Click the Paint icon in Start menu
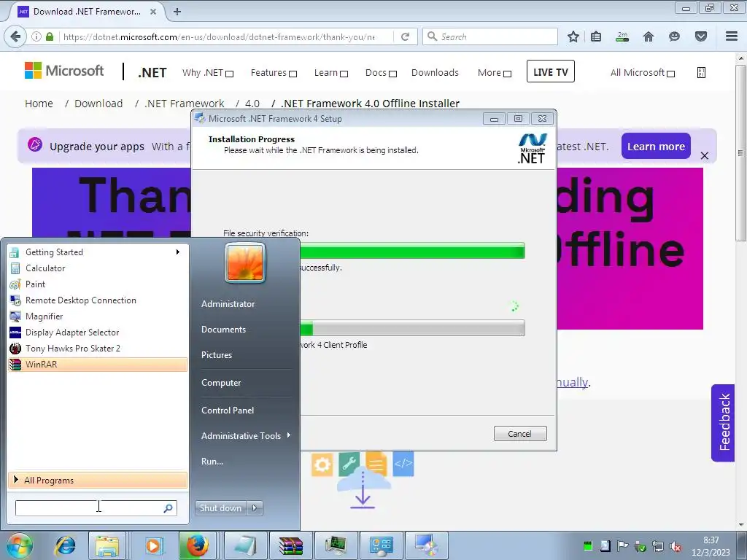The width and height of the screenshot is (747, 560). [x=15, y=284]
